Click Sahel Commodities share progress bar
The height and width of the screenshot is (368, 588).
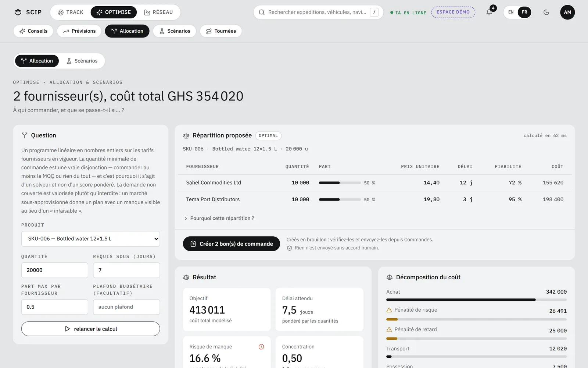340,183
